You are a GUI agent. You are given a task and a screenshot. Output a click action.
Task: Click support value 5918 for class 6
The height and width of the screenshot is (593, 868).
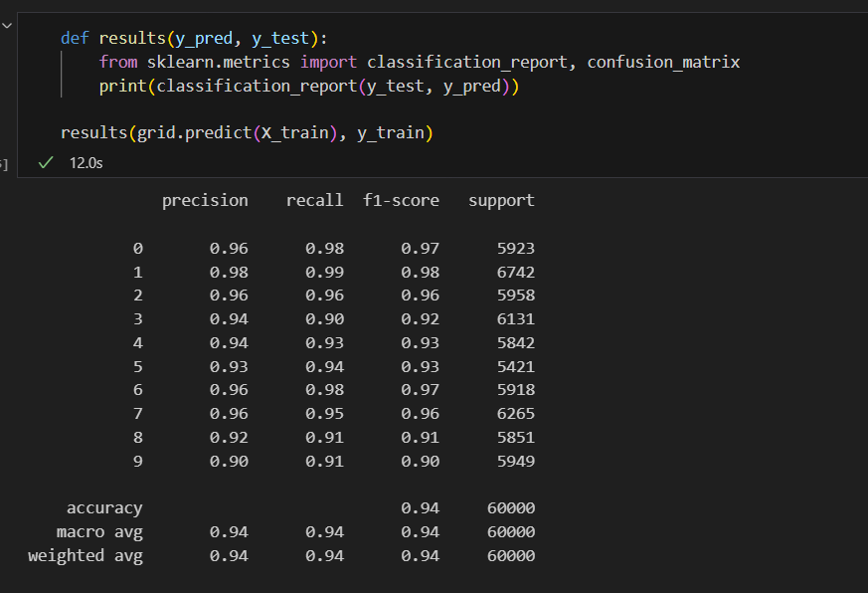[516, 390]
